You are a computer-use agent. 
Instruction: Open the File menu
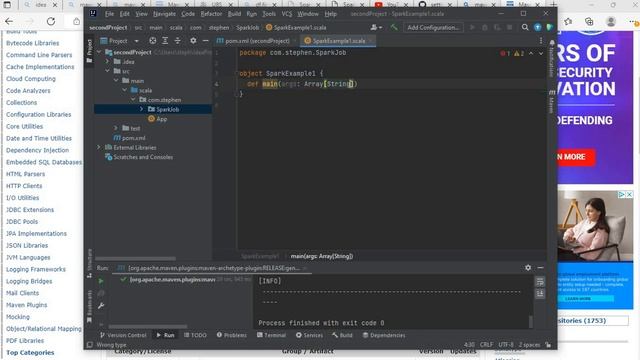[109, 14]
